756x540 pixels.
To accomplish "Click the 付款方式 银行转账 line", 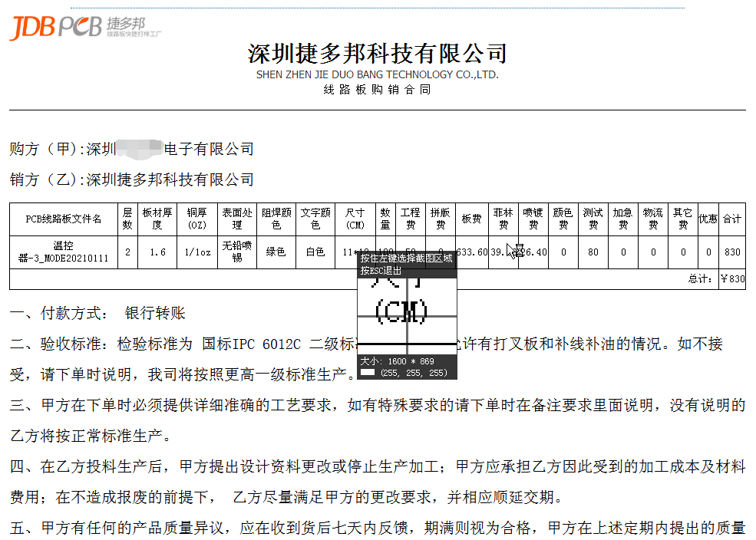I will [97, 314].
